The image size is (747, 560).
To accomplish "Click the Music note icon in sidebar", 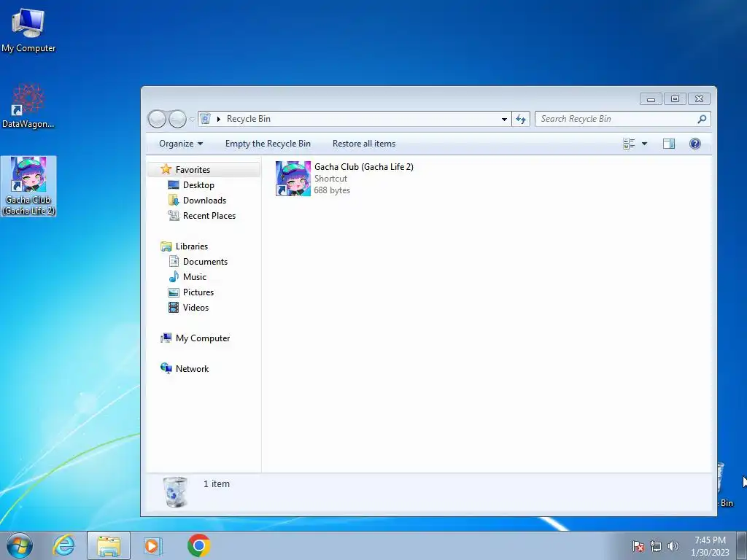I will pos(174,276).
